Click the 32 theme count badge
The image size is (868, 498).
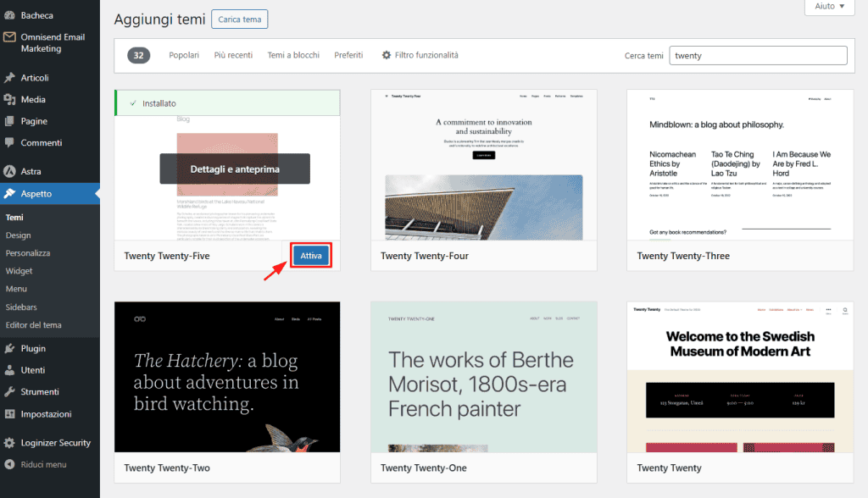pos(138,55)
